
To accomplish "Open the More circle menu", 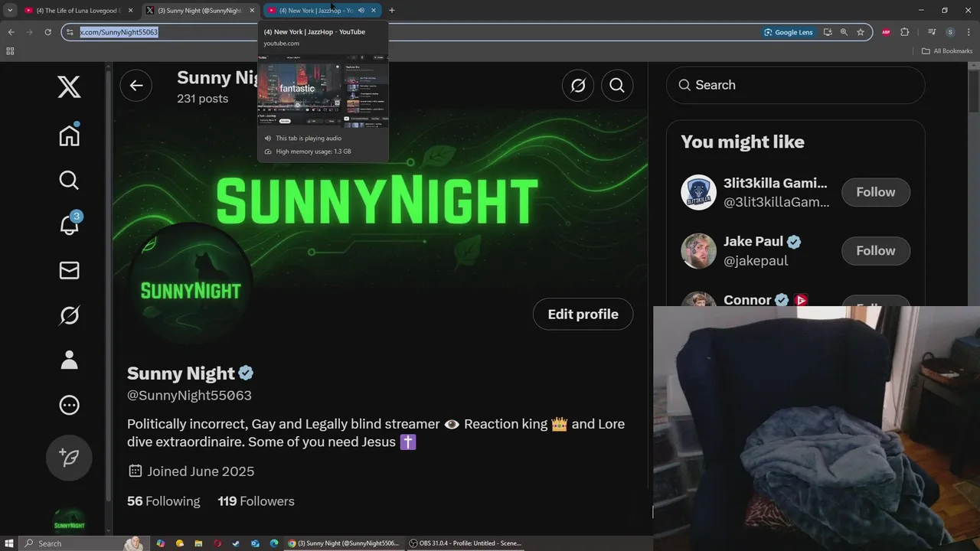I will click(x=69, y=405).
